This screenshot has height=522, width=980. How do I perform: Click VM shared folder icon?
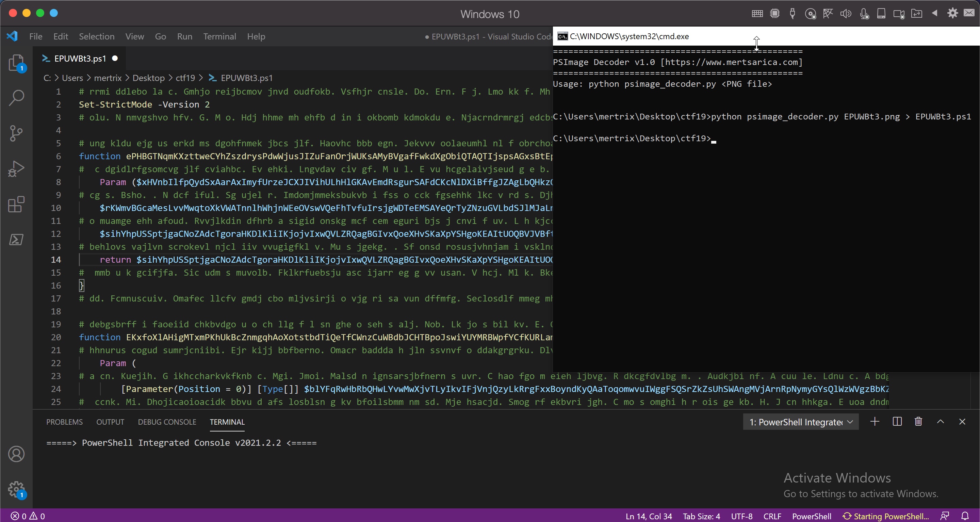917,14
